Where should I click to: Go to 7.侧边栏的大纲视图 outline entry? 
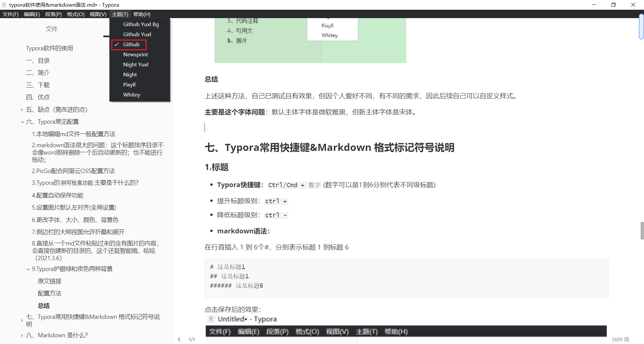pyautogui.click(x=78, y=232)
